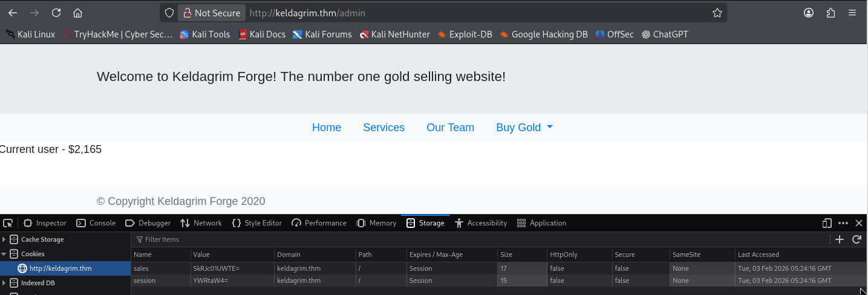Go to browser home page icon
868x295 pixels.
tap(77, 13)
